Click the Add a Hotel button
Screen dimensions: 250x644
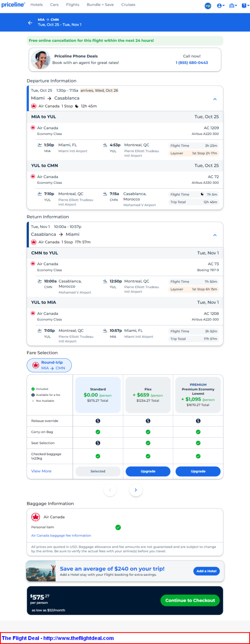pos(206,571)
